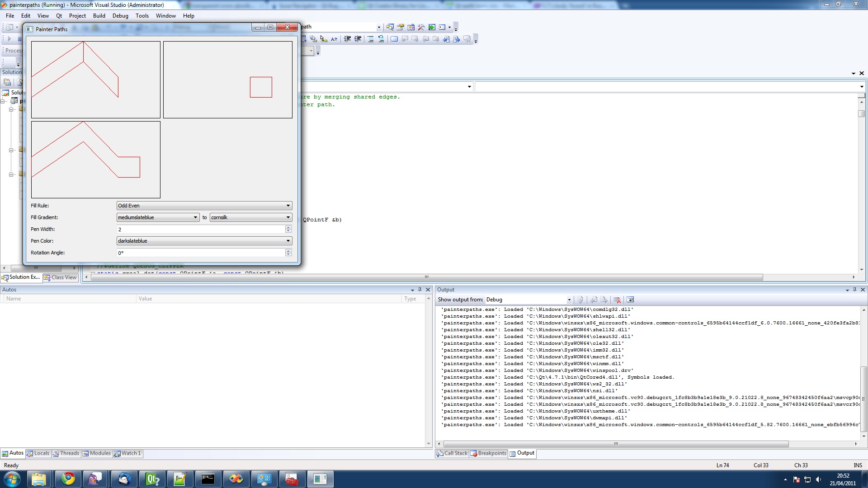
Task: Clear All in Output panel toolbar
Action: coord(617,300)
